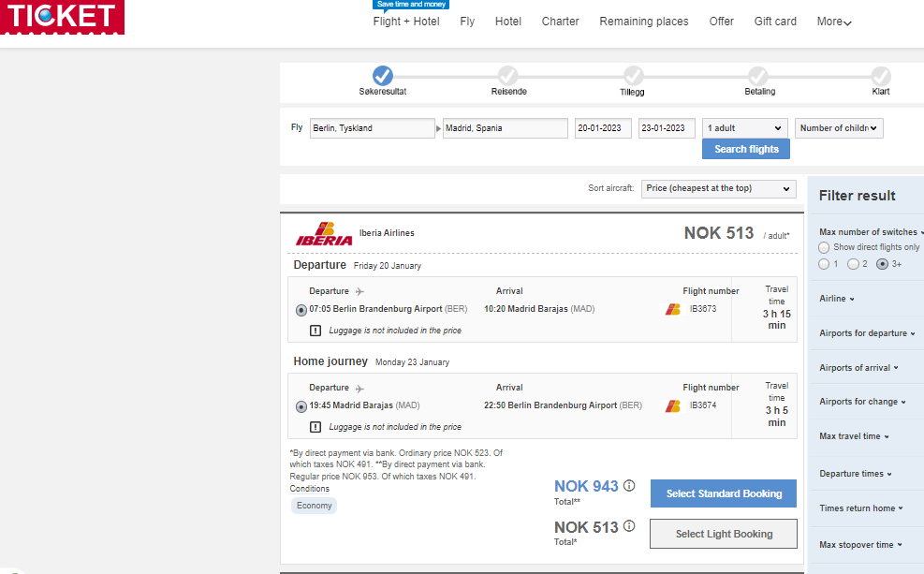Select 3+ switches option

coord(882,264)
